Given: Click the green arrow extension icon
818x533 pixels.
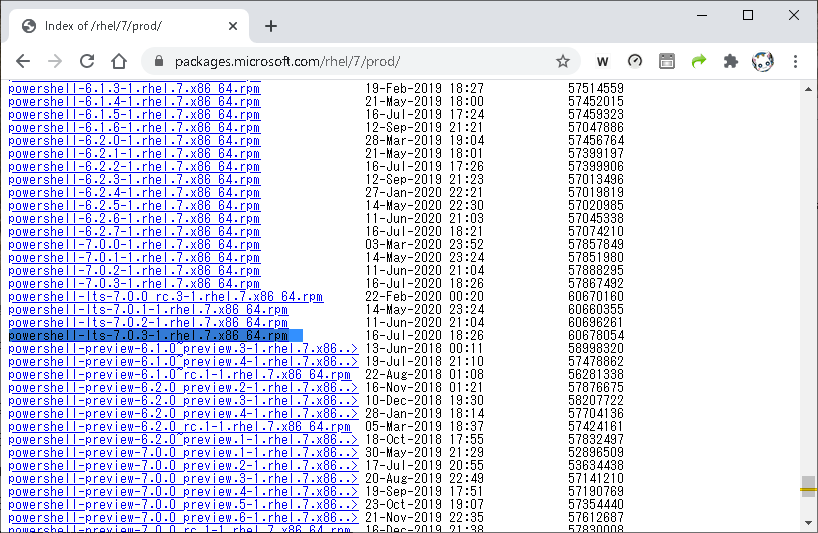Looking at the screenshot, I should click(699, 62).
